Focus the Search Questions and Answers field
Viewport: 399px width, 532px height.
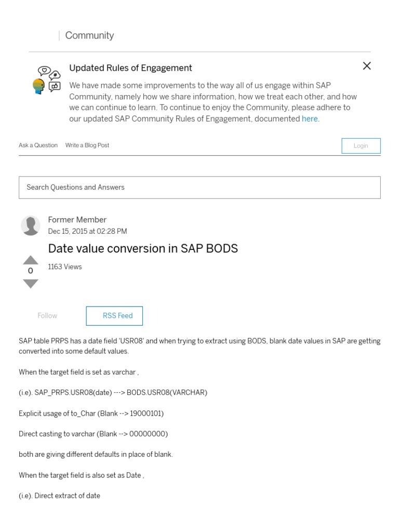click(x=199, y=187)
